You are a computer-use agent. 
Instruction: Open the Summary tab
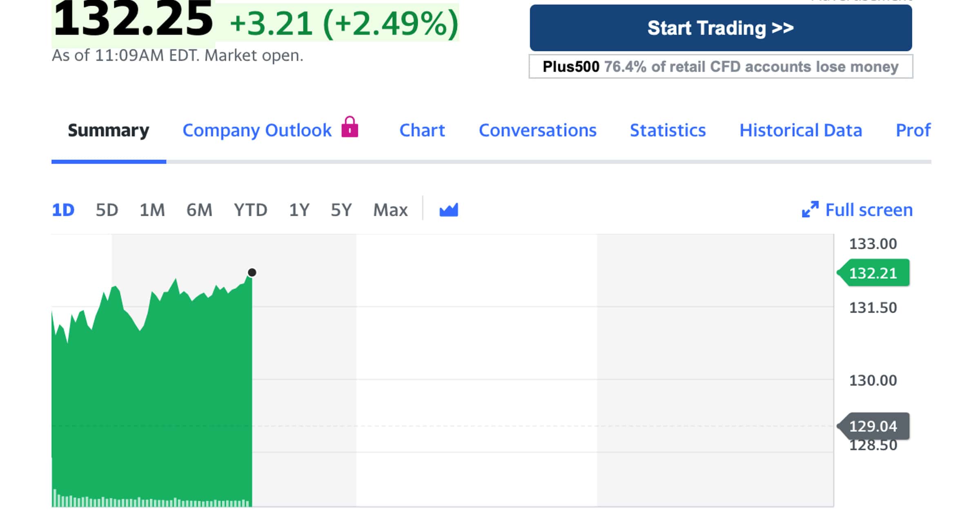click(108, 131)
